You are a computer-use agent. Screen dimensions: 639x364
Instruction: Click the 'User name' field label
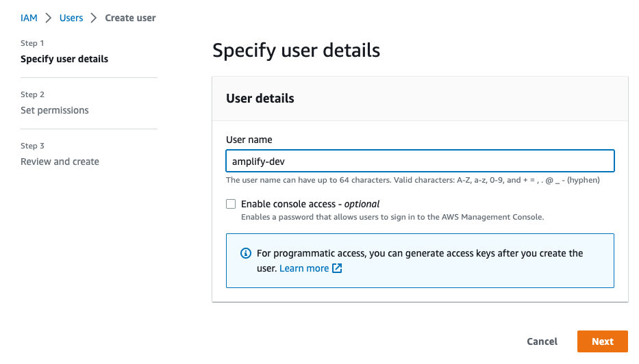click(x=249, y=140)
